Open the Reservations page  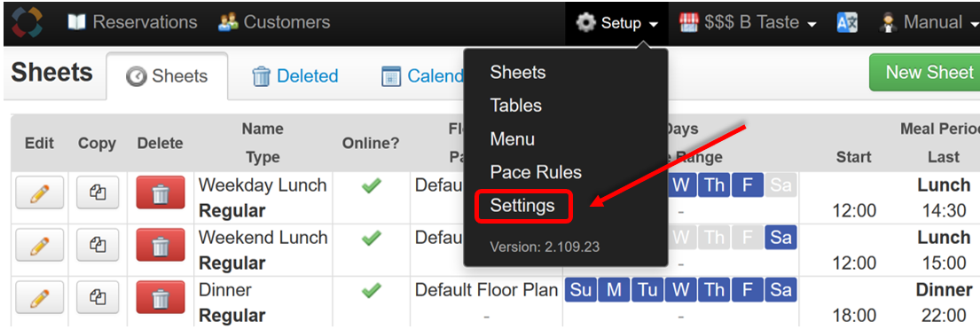tap(132, 22)
